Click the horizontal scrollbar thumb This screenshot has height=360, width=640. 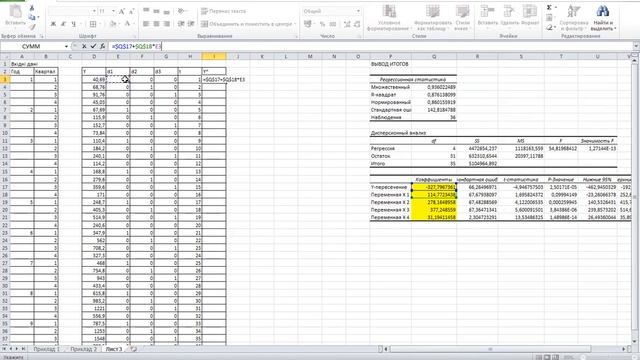pos(490,349)
